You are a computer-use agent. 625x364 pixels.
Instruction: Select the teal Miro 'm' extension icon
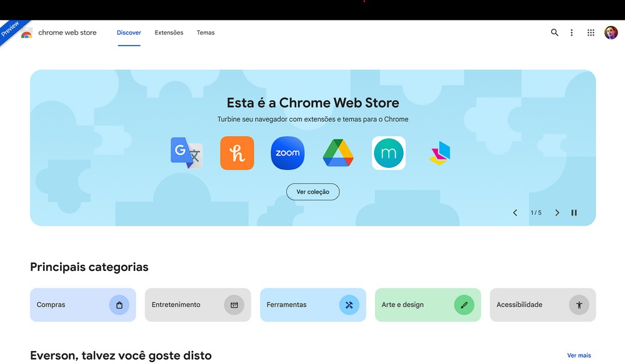point(389,153)
